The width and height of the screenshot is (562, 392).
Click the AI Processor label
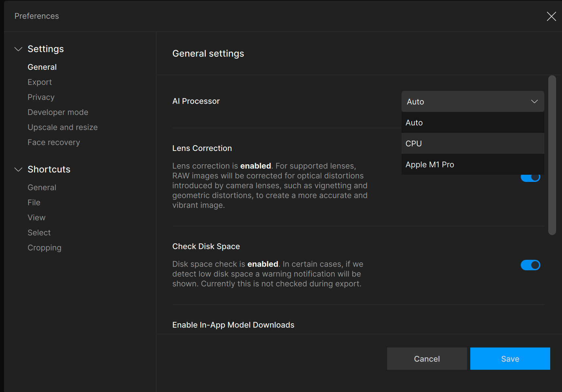[x=196, y=101]
